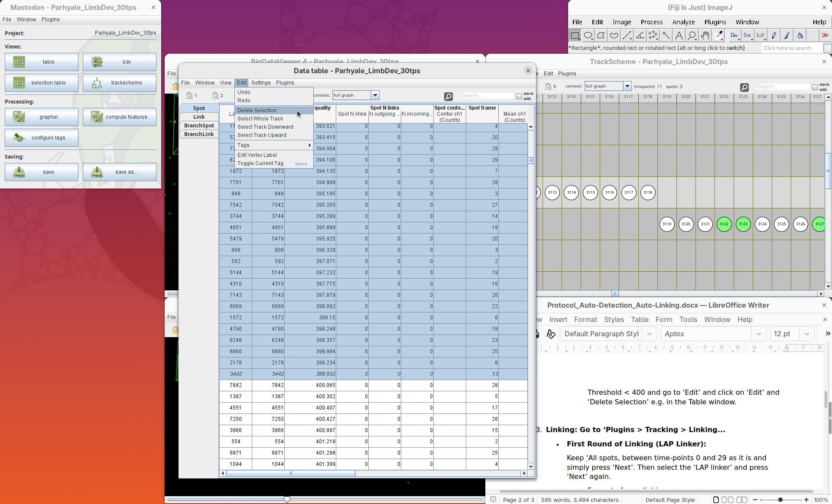This screenshot has width=832, height=504.
Task: Select the Magnifying glass tool in ImageJ
Action: 692,36
